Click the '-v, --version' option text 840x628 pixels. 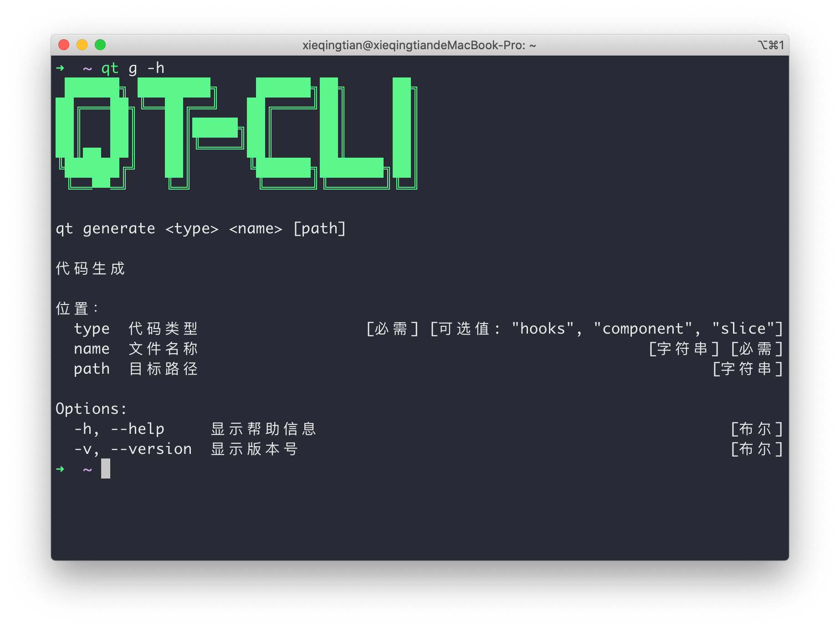click(x=133, y=449)
